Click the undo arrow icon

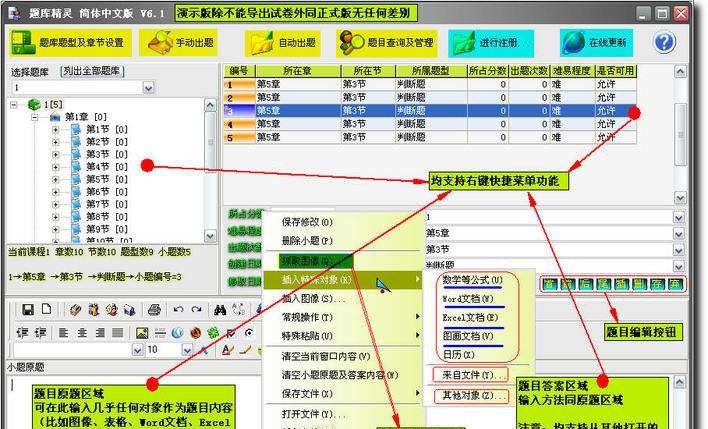coord(178,310)
